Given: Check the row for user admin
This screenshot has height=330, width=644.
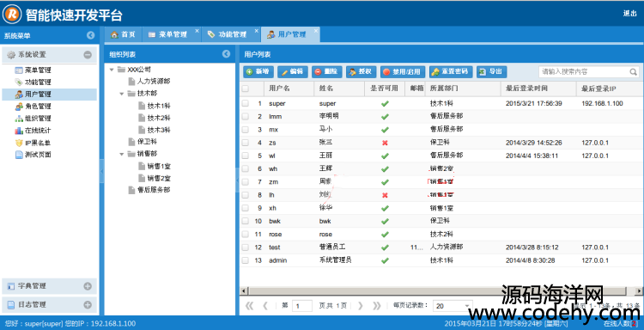Looking at the screenshot, I should coord(246,260).
